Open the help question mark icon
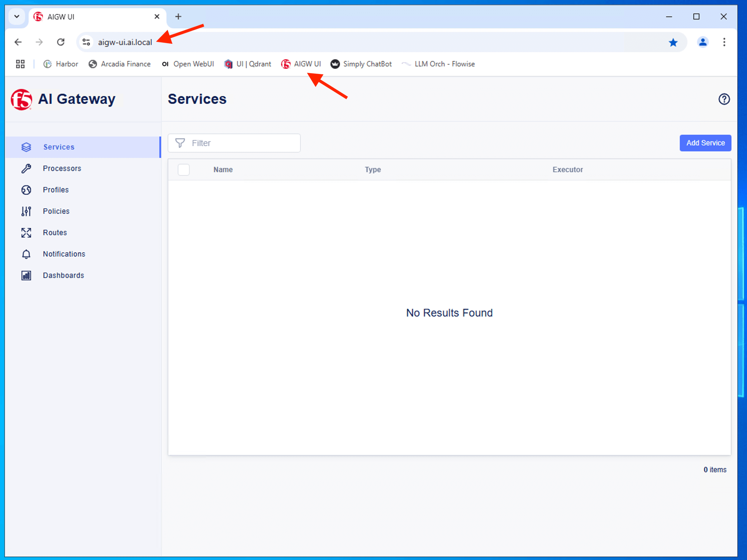 click(724, 99)
